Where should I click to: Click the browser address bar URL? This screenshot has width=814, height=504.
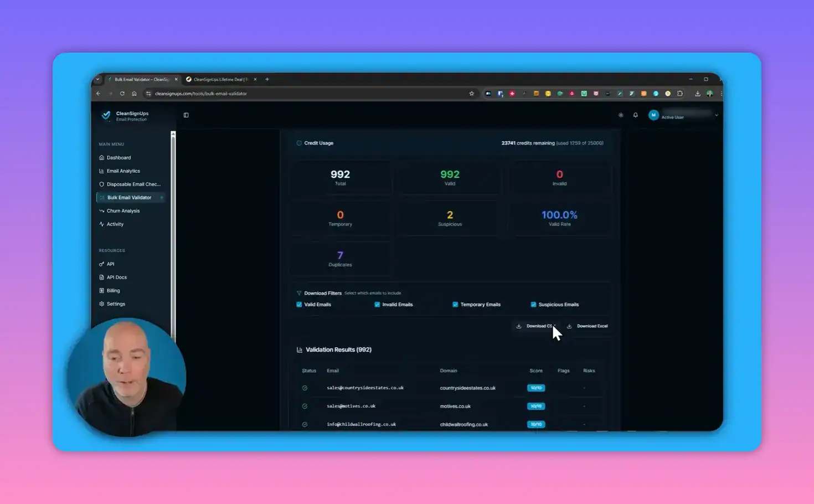click(x=200, y=94)
